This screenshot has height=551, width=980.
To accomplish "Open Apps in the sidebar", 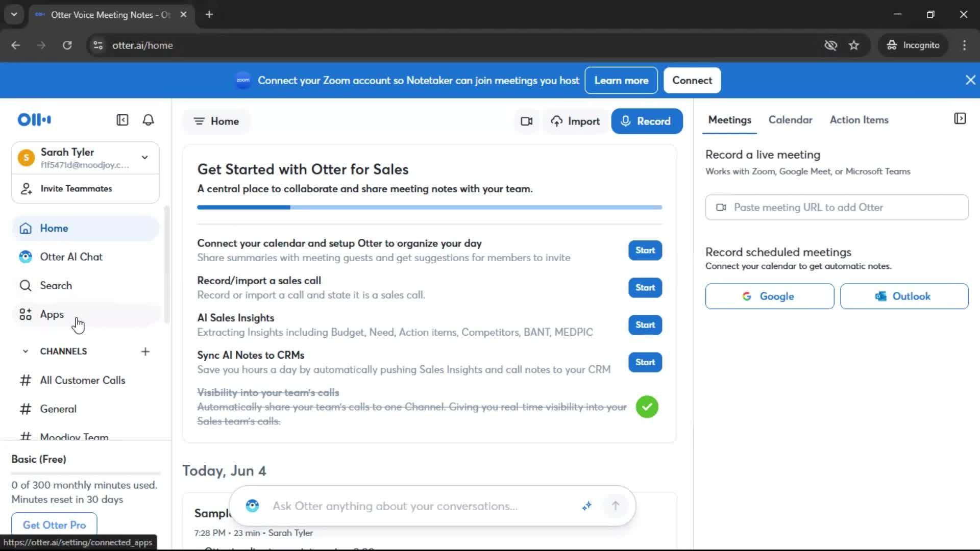I will click(x=86, y=314).
